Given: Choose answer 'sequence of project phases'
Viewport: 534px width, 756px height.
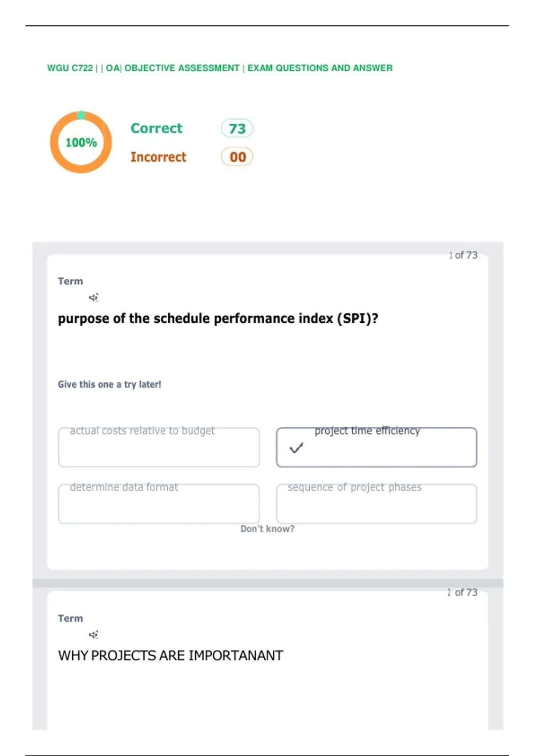Looking at the screenshot, I should point(376,504).
